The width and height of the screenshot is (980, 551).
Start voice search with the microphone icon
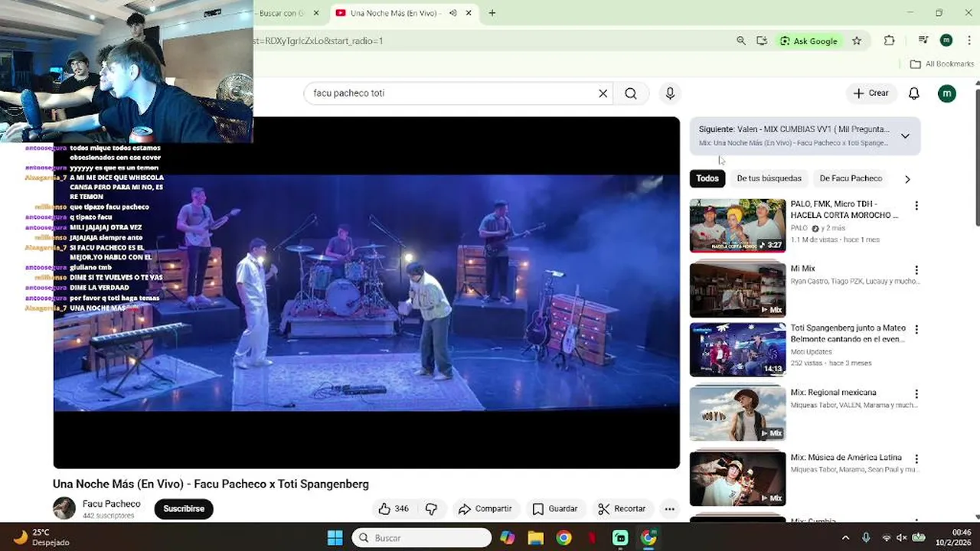[670, 93]
